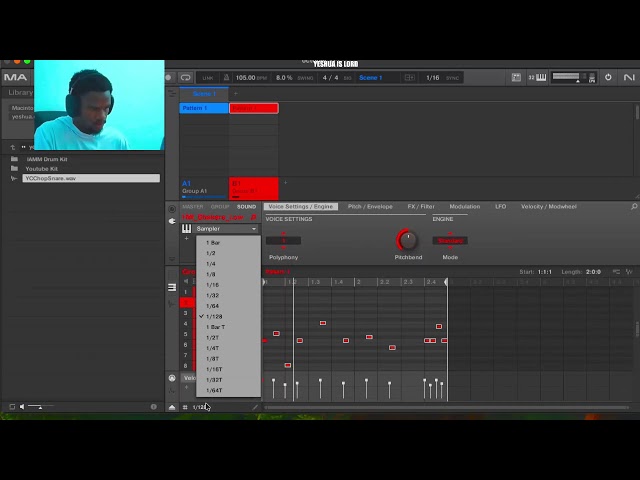Choose 1 Bar step grid option
640x480 pixels.
228,243
